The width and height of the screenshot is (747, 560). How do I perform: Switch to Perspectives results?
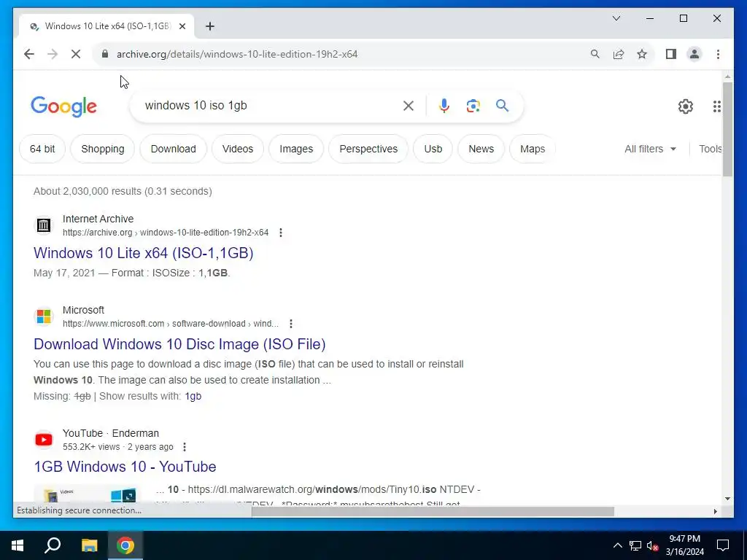click(x=368, y=149)
